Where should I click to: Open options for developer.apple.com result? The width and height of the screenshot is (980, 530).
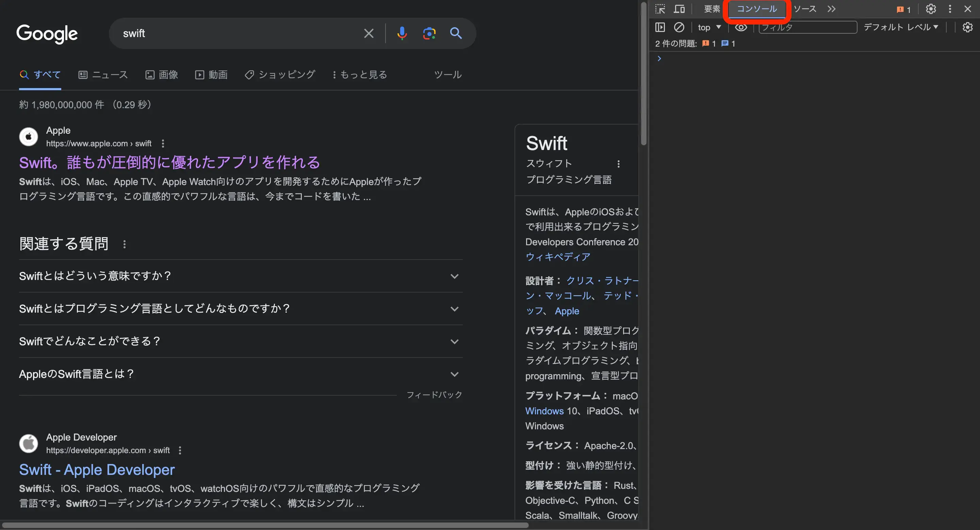[180, 450]
